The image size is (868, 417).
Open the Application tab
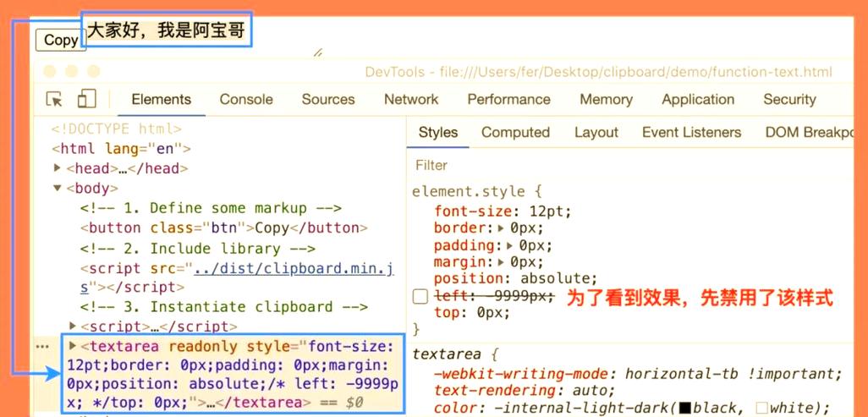coord(698,100)
